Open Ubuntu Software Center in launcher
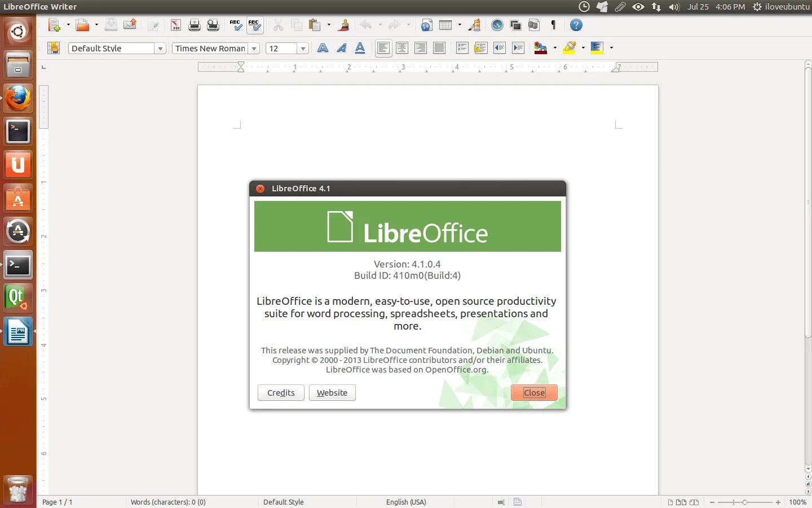812x508 pixels. pos(18,198)
